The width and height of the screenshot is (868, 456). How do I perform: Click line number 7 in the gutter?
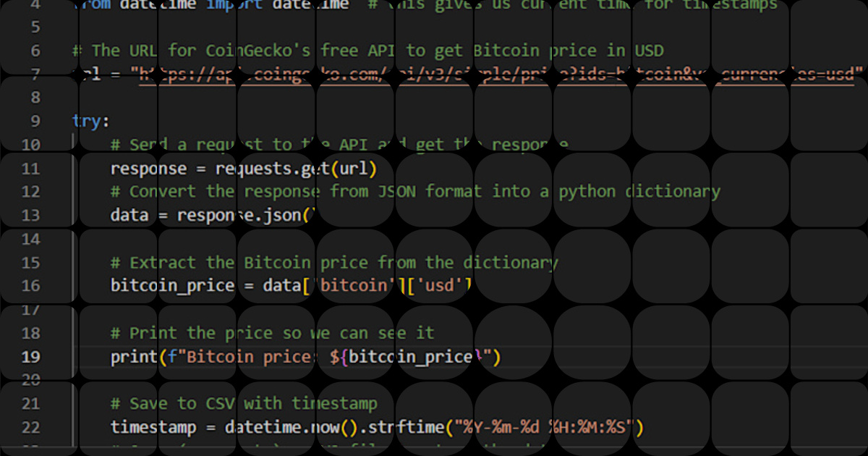[35, 74]
